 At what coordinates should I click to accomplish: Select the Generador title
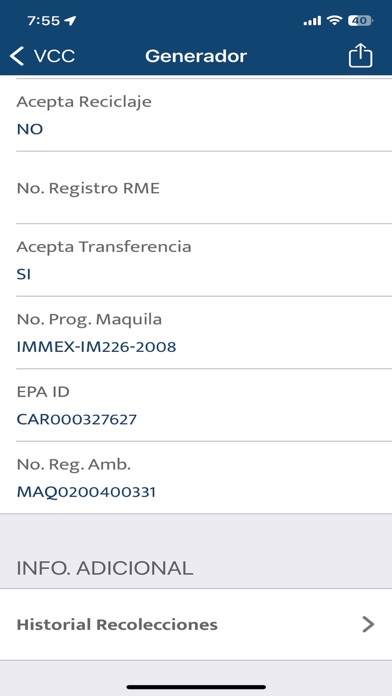click(x=196, y=56)
